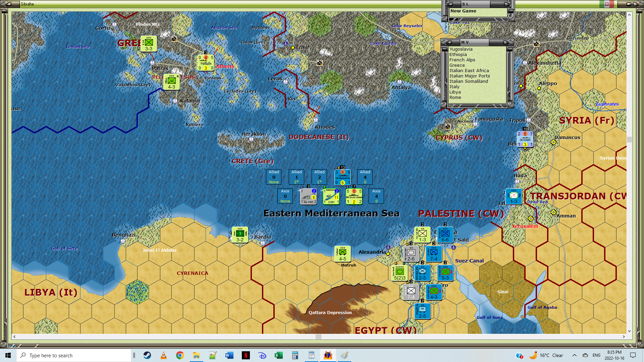
Task: Select the Z.501 Gabbiano seaplane counter
Action: tap(331, 196)
